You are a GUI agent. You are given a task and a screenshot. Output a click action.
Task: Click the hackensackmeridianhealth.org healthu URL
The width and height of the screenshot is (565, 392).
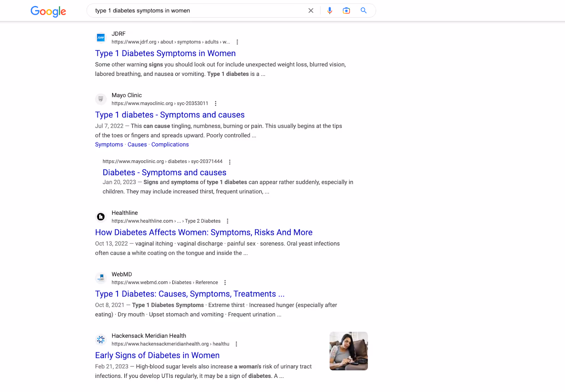coord(171,344)
